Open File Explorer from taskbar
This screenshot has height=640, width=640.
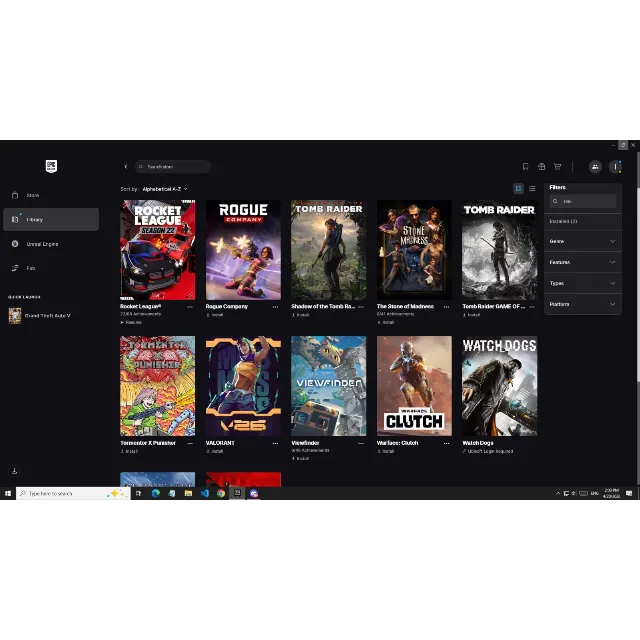tap(188, 493)
